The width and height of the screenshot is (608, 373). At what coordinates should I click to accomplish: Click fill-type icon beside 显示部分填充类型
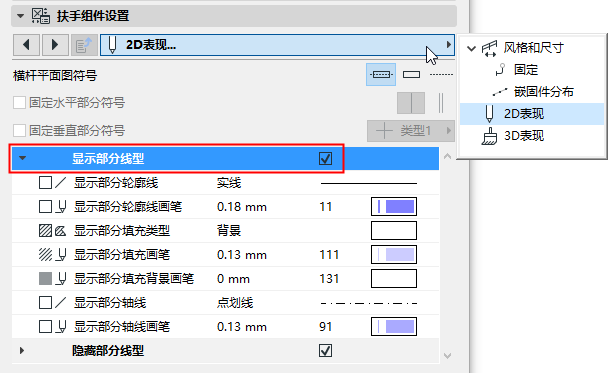(60, 231)
